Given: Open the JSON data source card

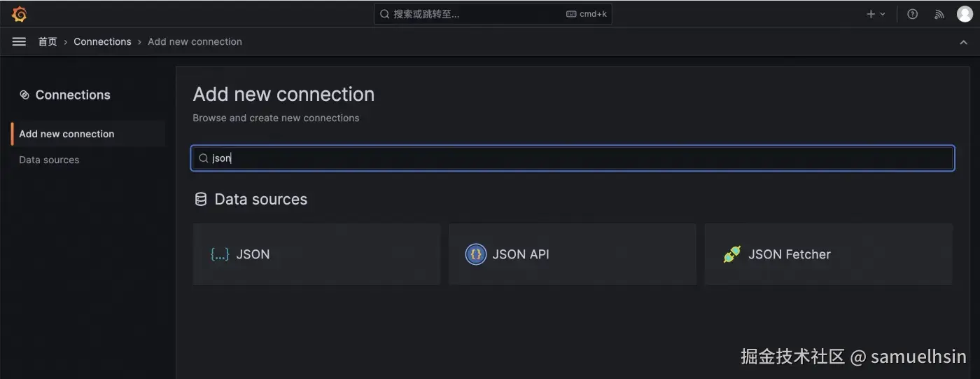Looking at the screenshot, I should (316, 254).
